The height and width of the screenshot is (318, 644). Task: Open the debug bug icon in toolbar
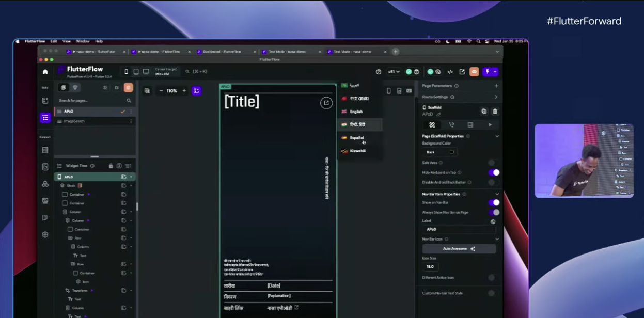tap(417, 72)
